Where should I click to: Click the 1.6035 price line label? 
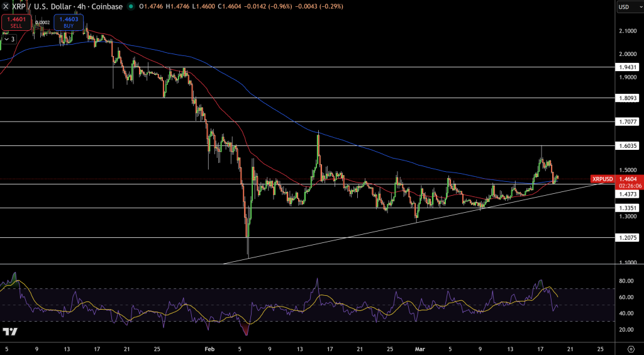coord(626,146)
